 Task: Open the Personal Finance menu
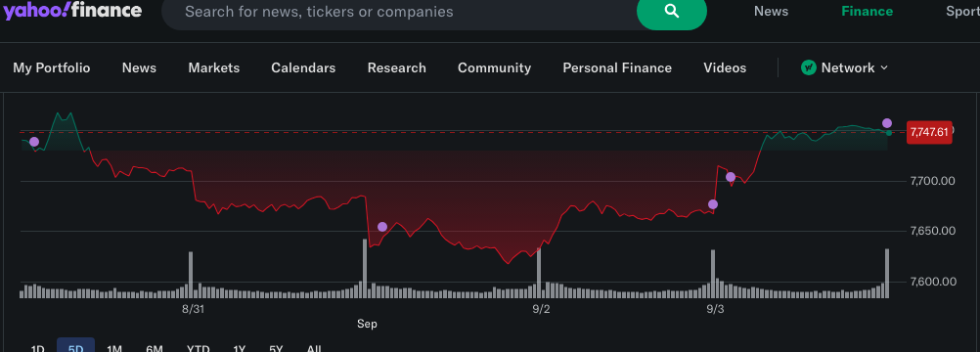pos(617,67)
